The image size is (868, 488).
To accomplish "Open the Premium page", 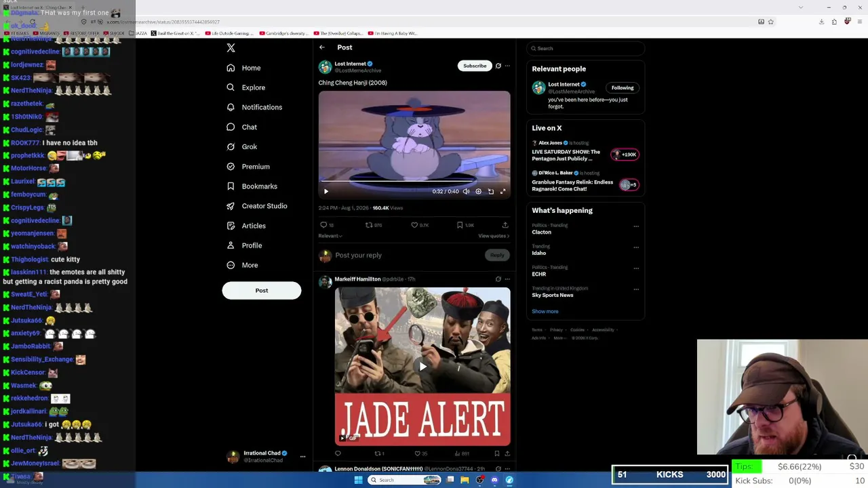I will 248,166.
